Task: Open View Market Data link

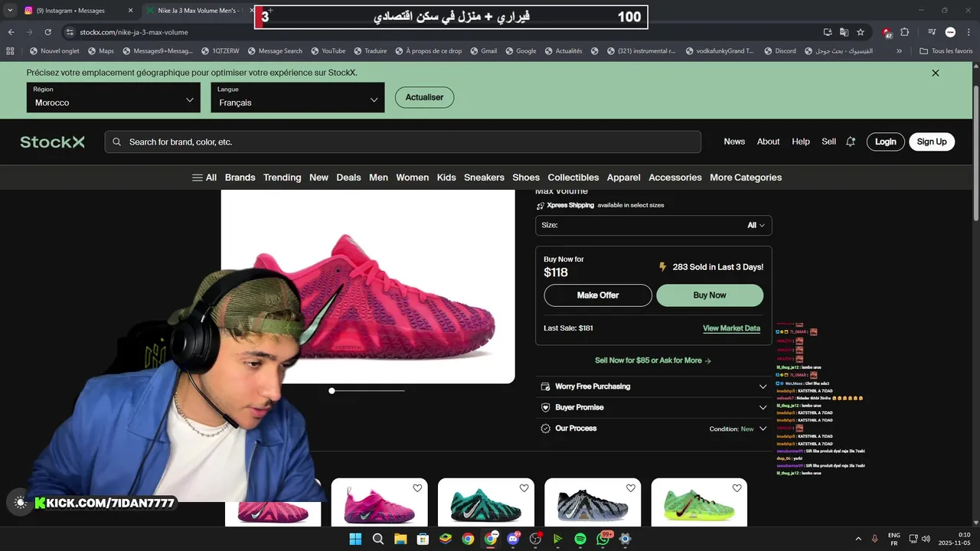Action: pos(731,328)
